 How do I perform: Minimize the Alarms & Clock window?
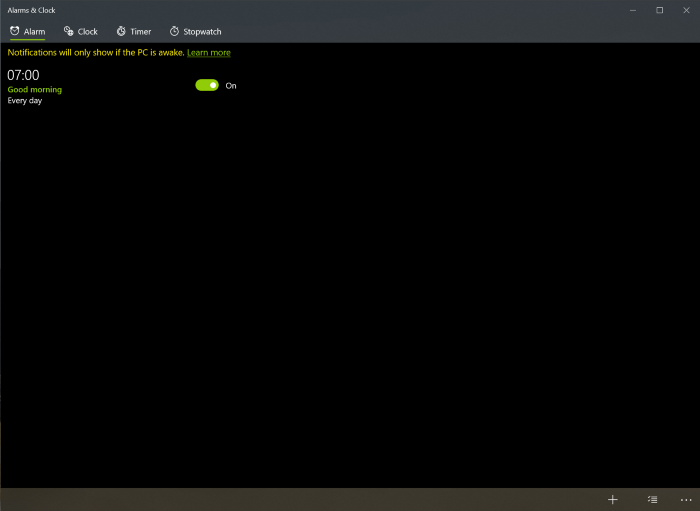pyautogui.click(x=633, y=10)
